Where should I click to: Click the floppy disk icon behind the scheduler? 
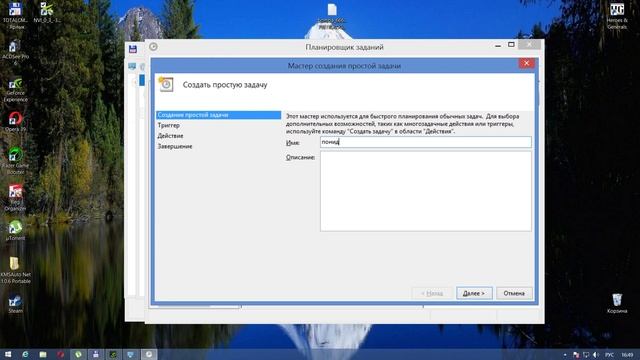click(x=133, y=49)
